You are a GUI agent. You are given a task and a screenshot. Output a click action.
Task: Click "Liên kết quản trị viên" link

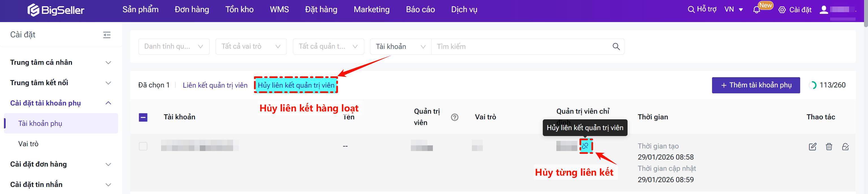[215, 85]
